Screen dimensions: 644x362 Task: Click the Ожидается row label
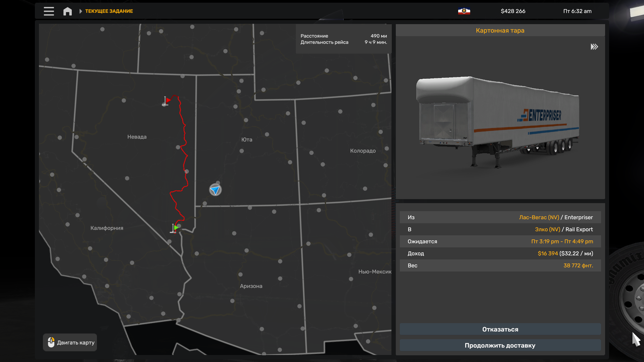coord(422,241)
